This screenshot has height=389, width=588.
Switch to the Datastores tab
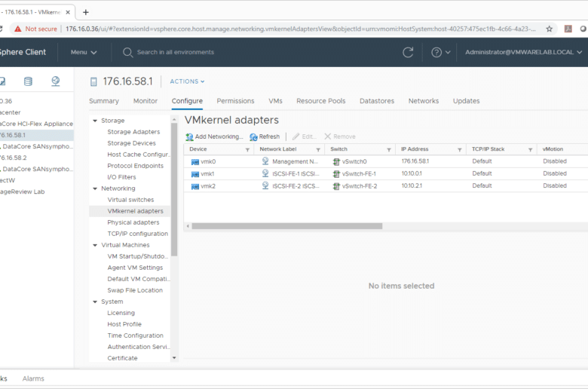coord(377,101)
